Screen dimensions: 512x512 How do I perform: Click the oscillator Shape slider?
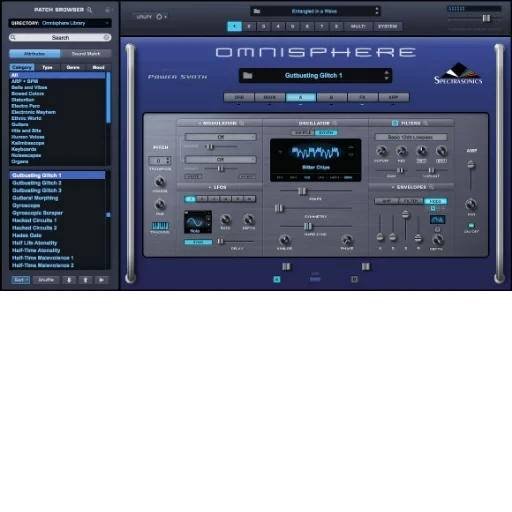302,191
